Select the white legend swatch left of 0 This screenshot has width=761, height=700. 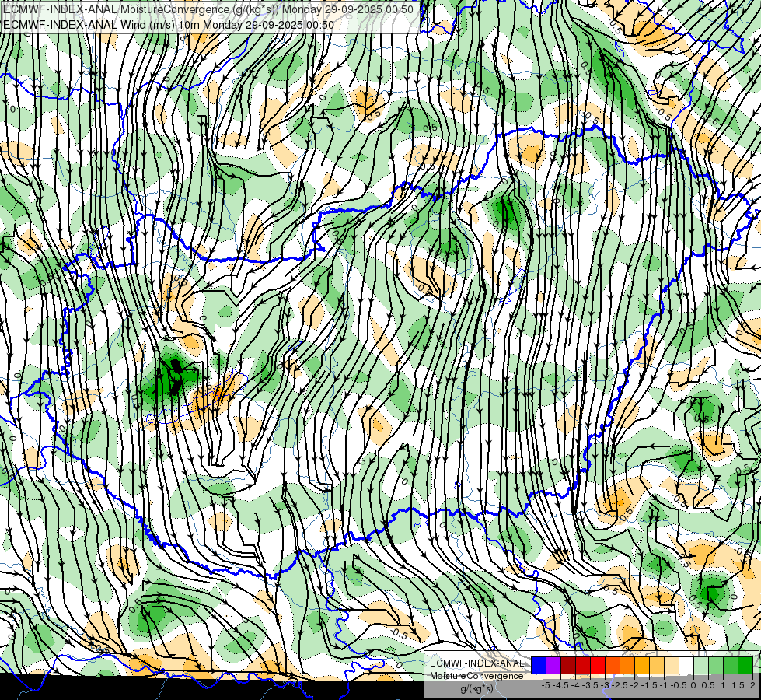point(686,666)
